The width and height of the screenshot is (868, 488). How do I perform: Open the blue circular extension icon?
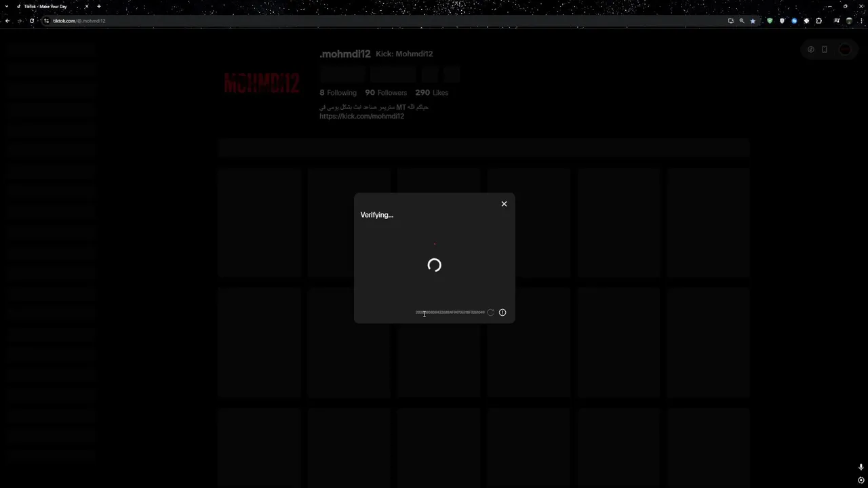point(794,21)
